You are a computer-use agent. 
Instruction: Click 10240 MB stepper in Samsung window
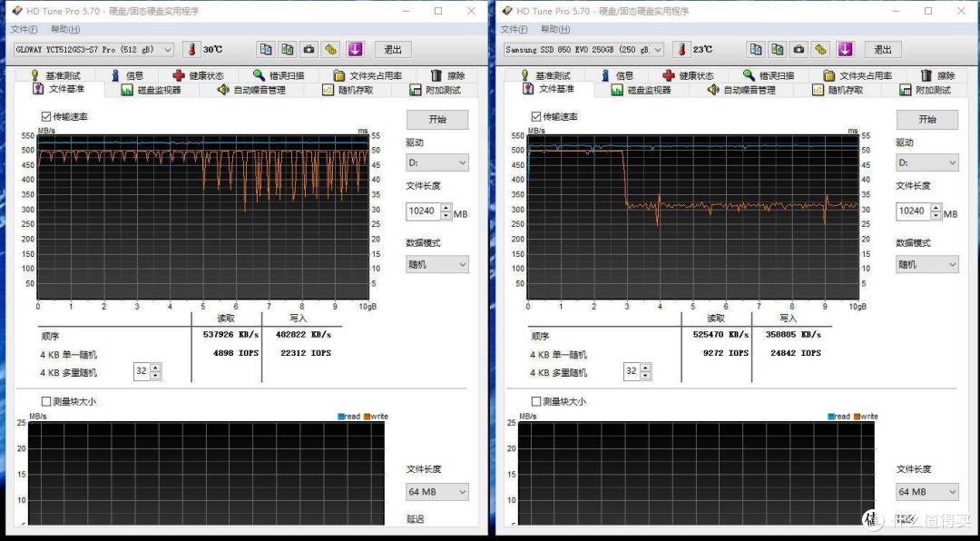(936, 211)
